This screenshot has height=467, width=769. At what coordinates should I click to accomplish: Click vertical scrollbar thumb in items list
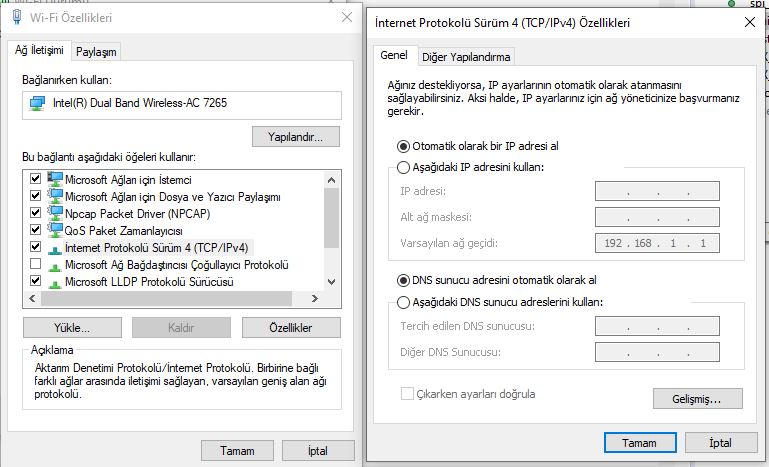coord(332,218)
